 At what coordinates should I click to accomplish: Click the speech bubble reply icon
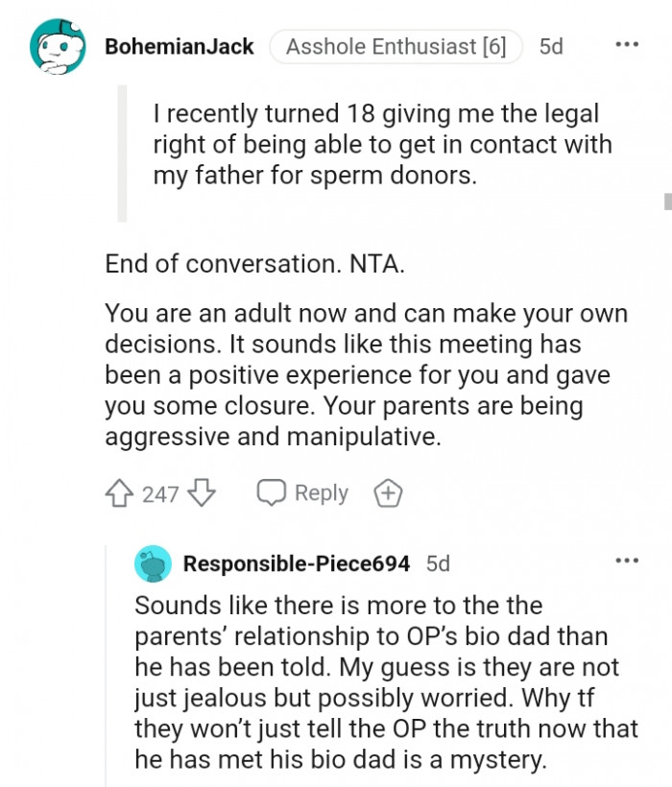click(x=272, y=493)
